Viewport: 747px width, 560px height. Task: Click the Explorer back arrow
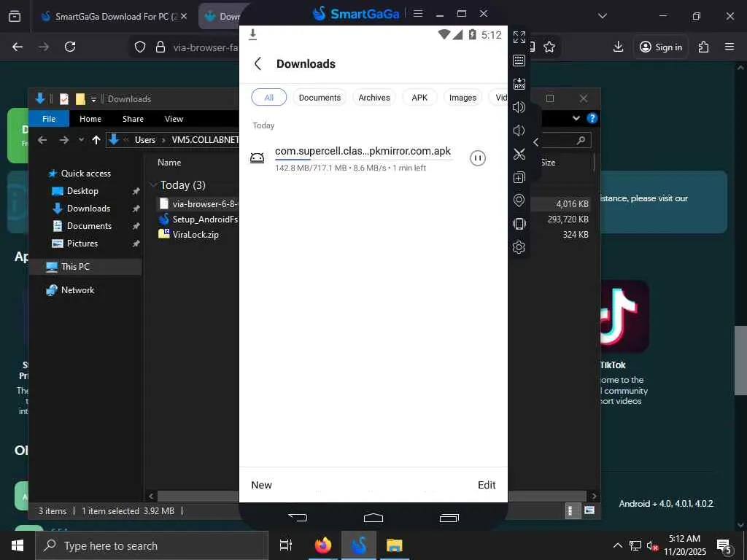point(42,140)
